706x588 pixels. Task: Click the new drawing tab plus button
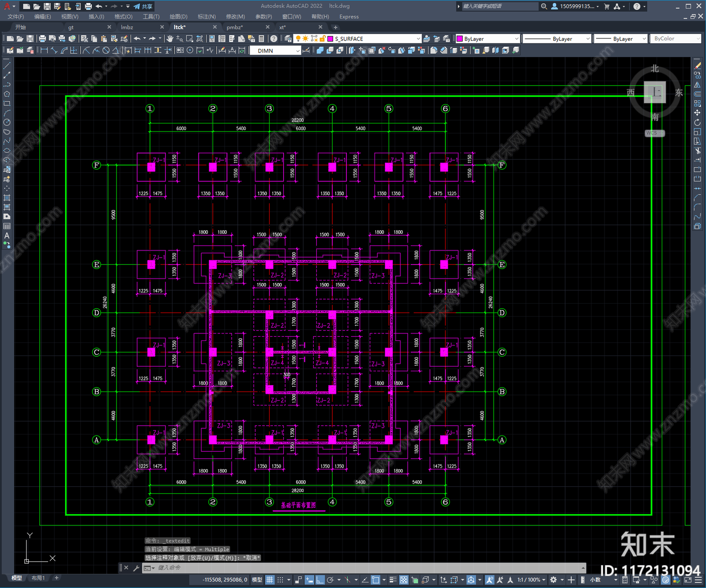tap(335, 27)
